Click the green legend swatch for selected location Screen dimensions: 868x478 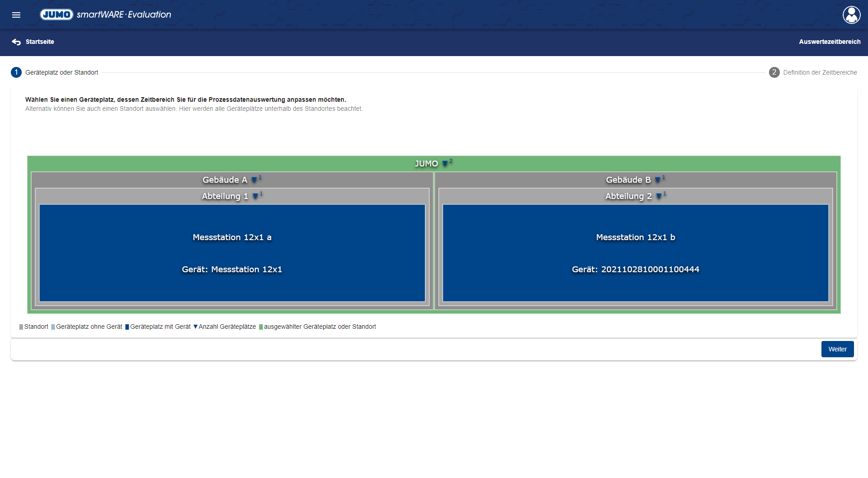pos(261,327)
